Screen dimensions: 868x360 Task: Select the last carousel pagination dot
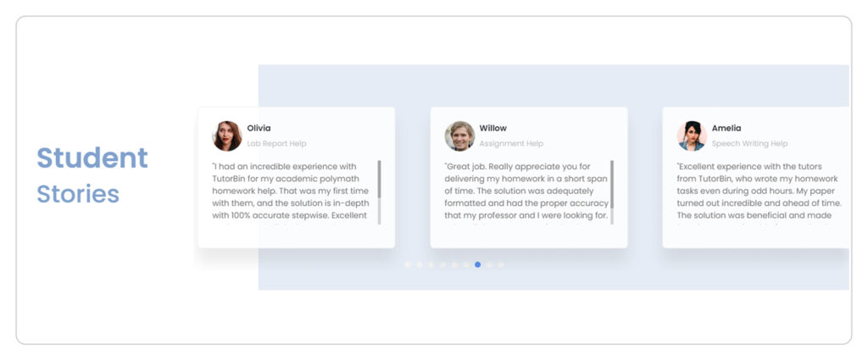tap(501, 265)
